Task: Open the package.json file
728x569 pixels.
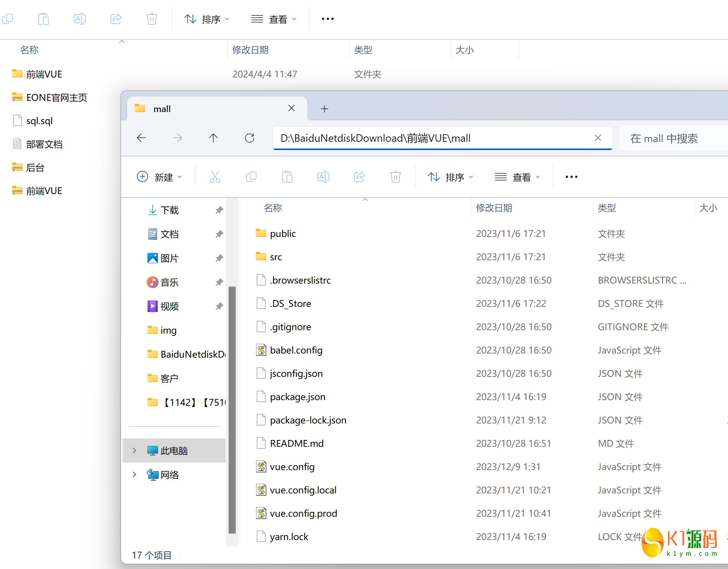Action: [x=297, y=397]
